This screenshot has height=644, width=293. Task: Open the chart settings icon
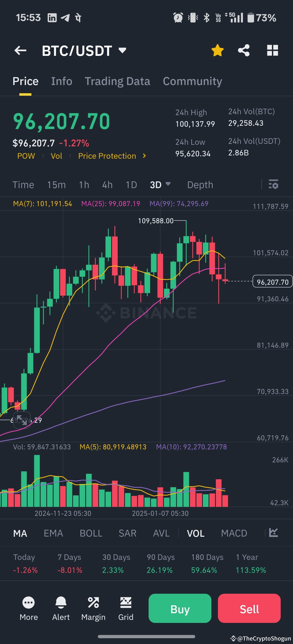coord(273,184)
